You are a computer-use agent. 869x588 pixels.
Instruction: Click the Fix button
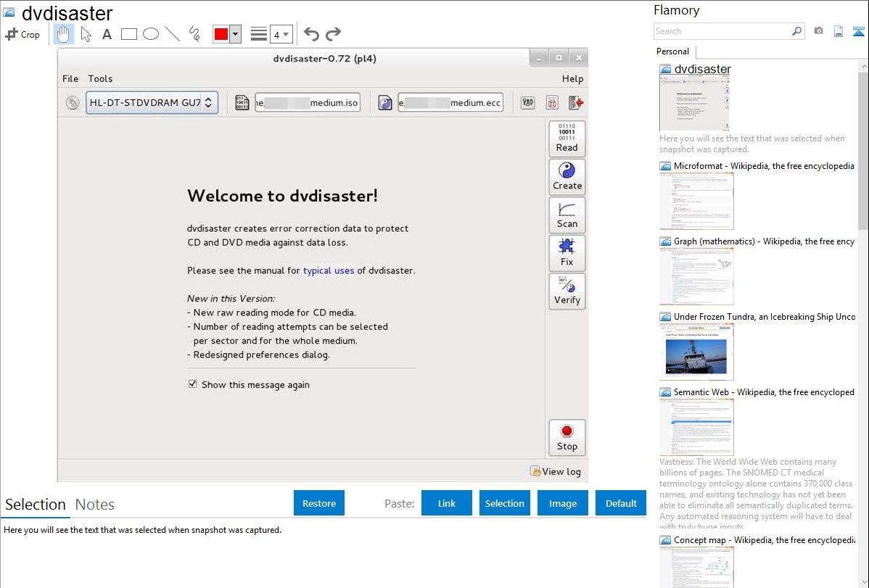pyautogui.click(x=567, y=253)
